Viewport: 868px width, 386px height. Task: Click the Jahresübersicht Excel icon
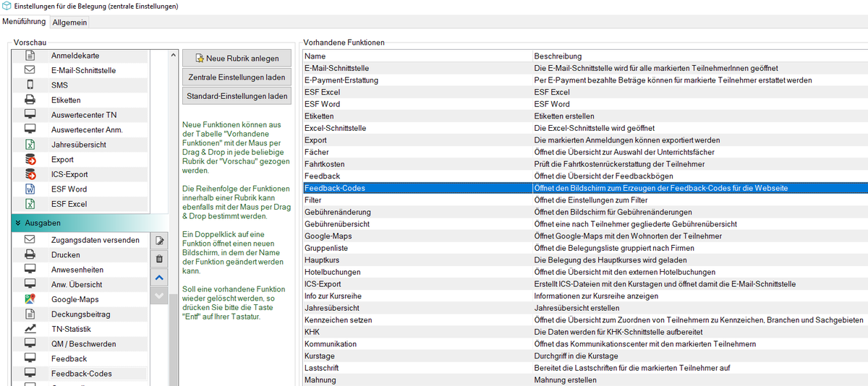[30, 145]
